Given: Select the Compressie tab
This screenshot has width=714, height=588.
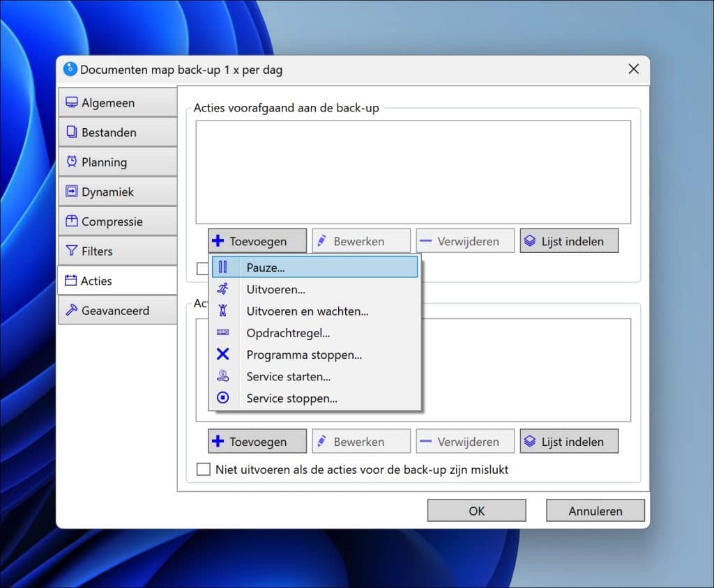Looking at the screenshot, I should pyautogui.click(x=117, y=221).
